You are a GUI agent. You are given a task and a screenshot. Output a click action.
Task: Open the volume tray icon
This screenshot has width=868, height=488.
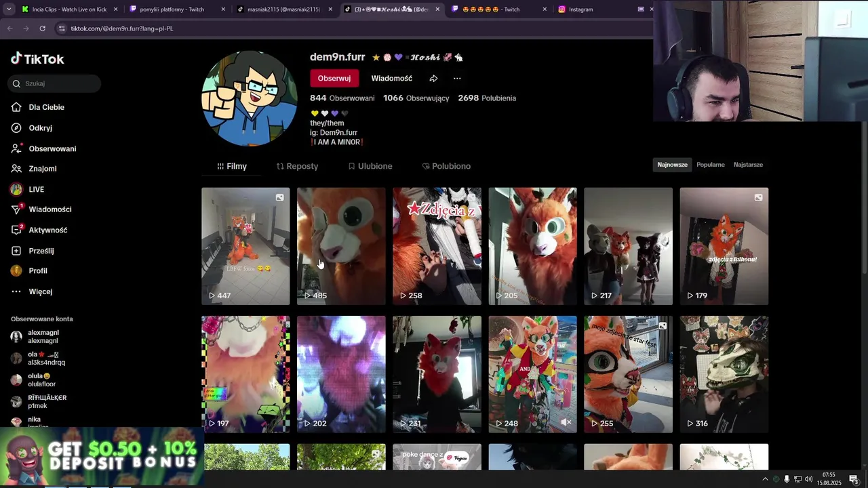click(x=808, y=479)
